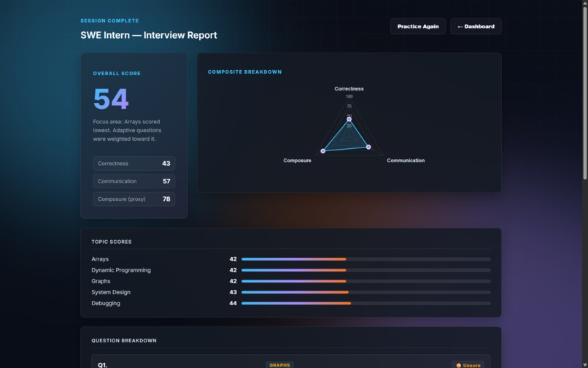Click the Communication radar axis label
588x368 pixels.
click(x=406, y=161)
